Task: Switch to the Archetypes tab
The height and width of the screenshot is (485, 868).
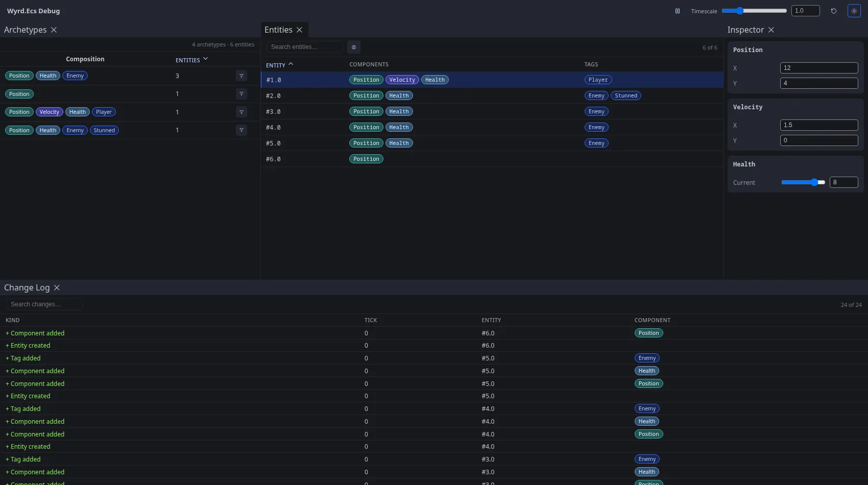Action: tap(25, 30)
